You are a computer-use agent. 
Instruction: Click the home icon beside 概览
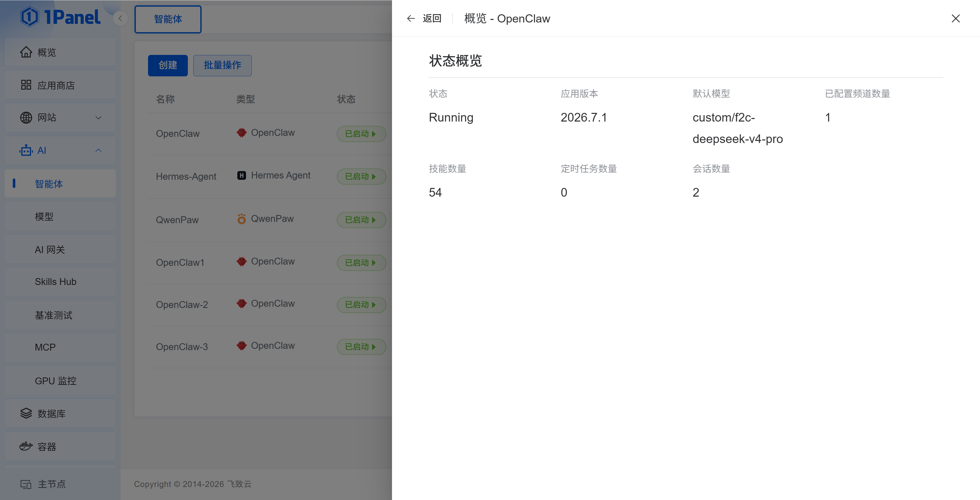[26, 52]
